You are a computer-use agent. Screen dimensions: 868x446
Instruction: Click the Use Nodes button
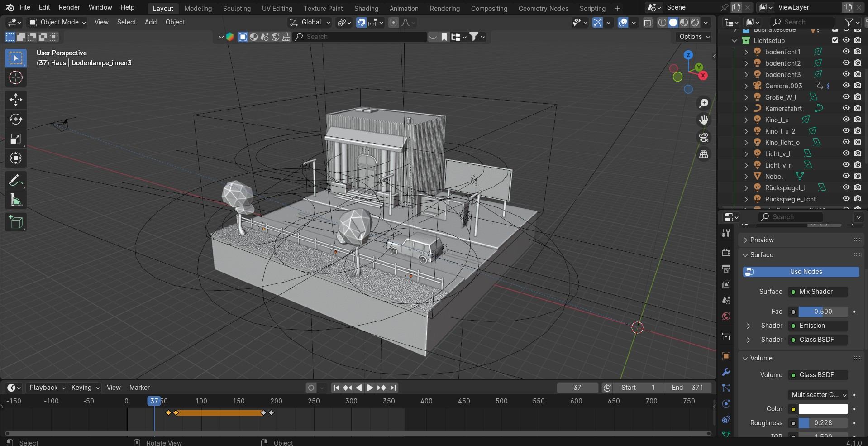(801, 272)
